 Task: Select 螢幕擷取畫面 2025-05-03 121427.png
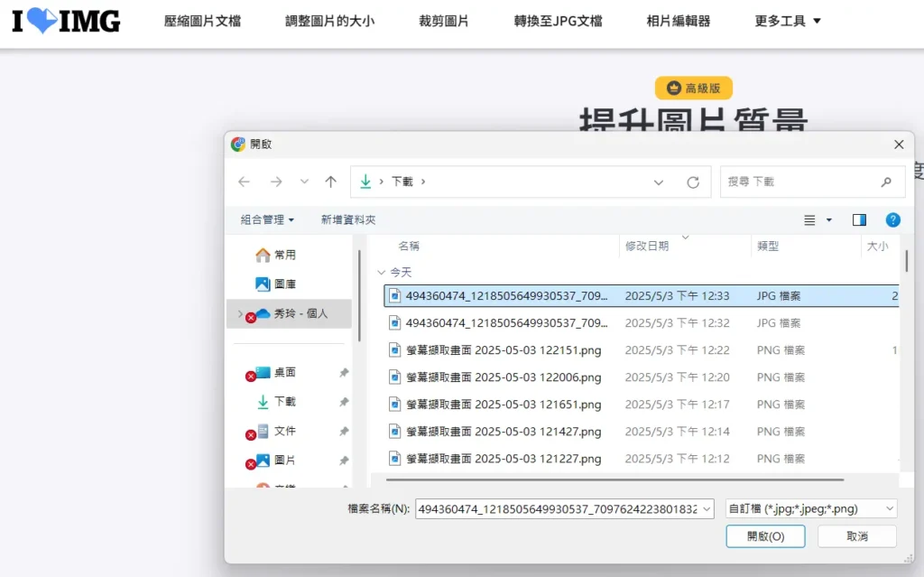tap(642, 432)
